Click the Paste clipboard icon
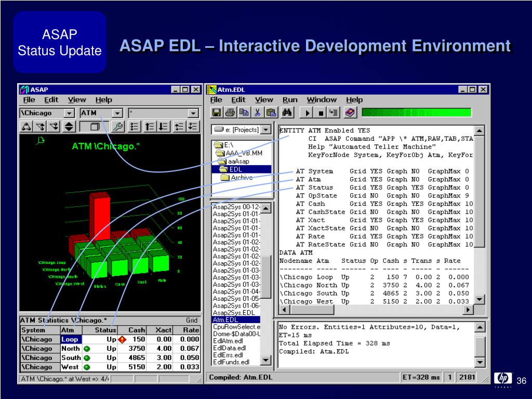Screen dimensions: 532x399 [271, 113]
